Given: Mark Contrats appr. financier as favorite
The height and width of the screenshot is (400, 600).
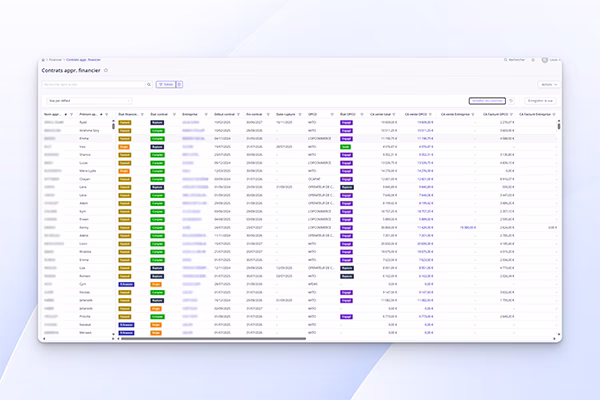Looking at the screenshot, I should [106, 70].
